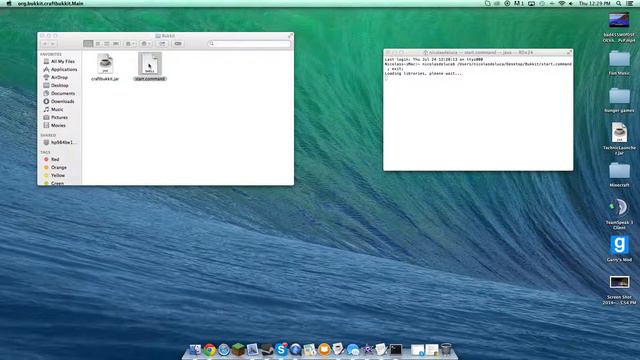640x360 pixels.
Task: Open Preview from the Dock
Action: tap(252, 350)
